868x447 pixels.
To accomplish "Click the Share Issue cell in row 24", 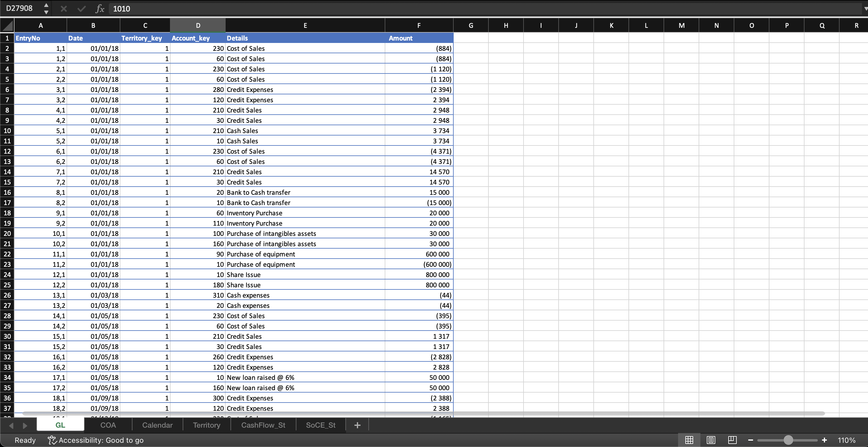I will 305,275.
